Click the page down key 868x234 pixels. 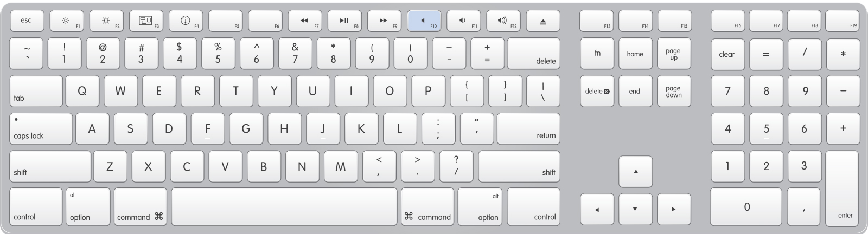click(674, 91)
